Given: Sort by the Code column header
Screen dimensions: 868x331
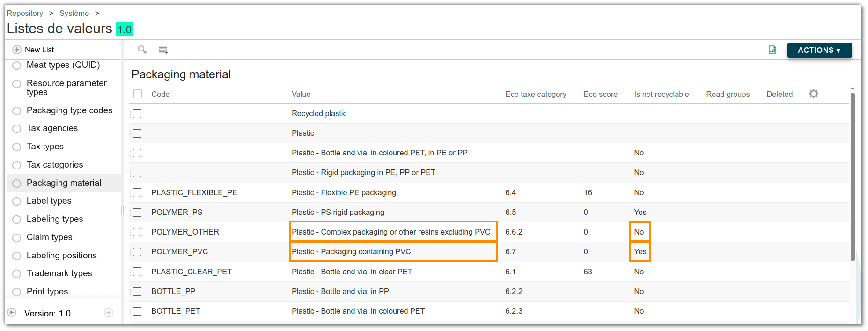Looking at the screenshot, I should point(161,94).
